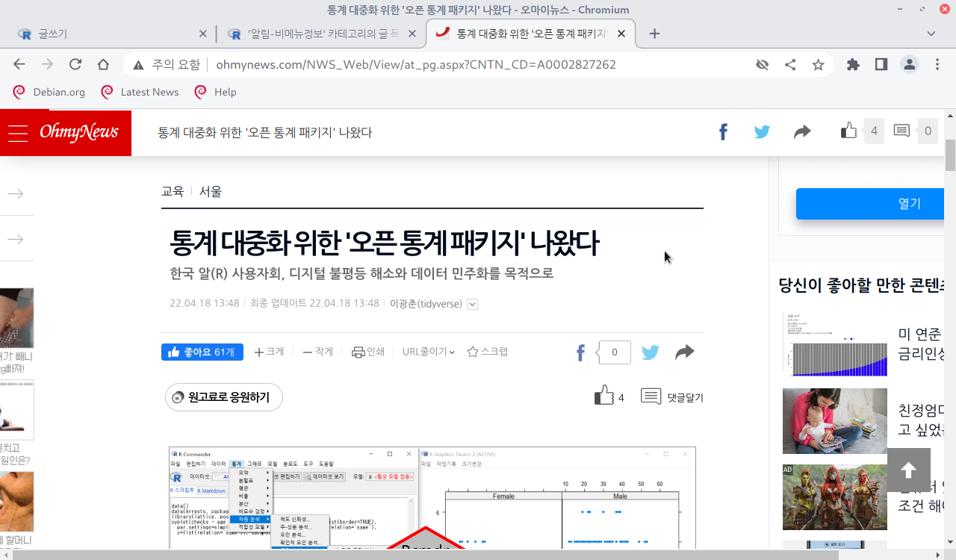Screen dimensions: 956x560
Task: Click the 서울 category link
Action: pos(210,191)
